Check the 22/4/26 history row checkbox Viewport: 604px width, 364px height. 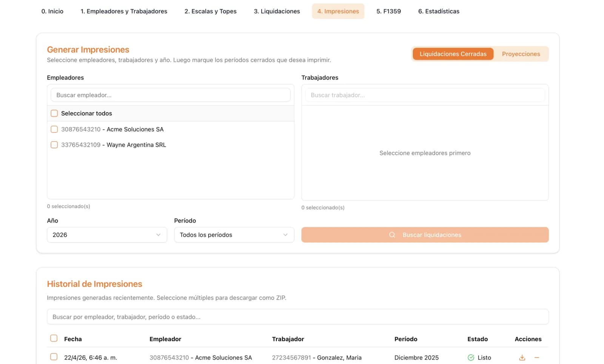click(54, 357)
